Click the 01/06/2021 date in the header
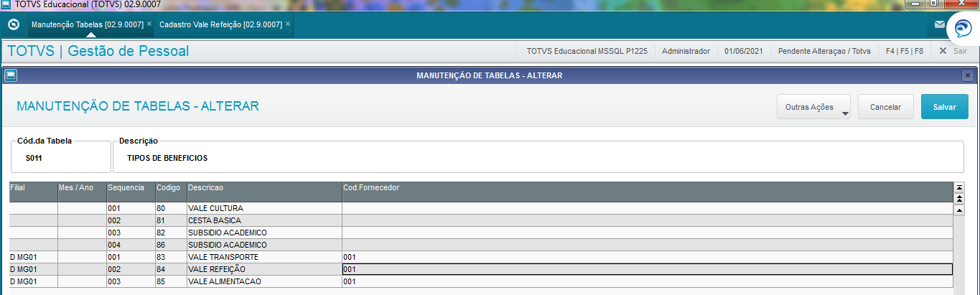Image resolution: width=980 pixels, height=295 pixels. [744, 51]
